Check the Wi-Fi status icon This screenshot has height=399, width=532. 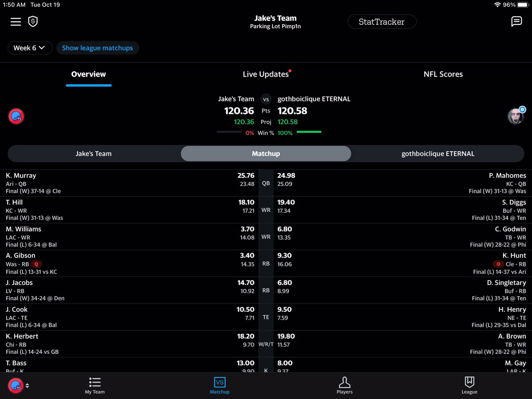click(x=497, y=5)
